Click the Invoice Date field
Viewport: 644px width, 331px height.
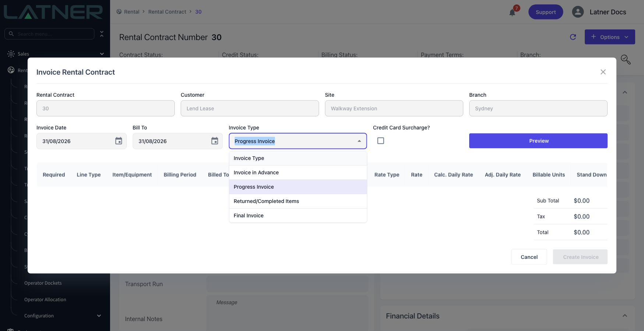pyautogui.click(x=81, y=141)
